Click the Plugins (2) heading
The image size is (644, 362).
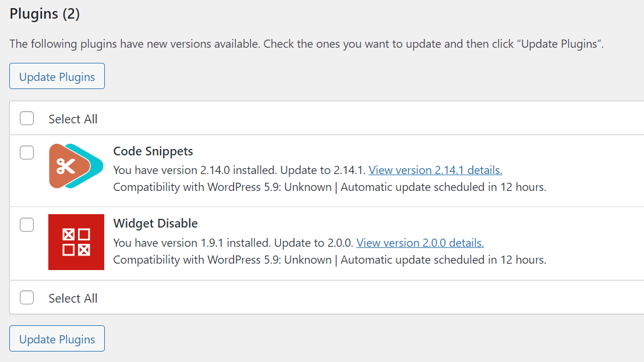click(x=45, y=13)
